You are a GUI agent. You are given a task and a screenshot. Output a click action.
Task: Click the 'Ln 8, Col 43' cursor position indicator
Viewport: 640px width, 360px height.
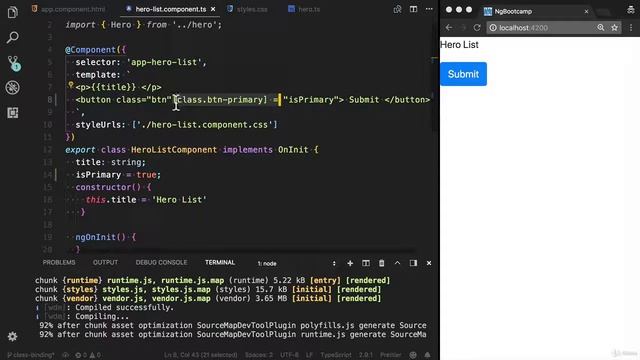click(201, 355)
